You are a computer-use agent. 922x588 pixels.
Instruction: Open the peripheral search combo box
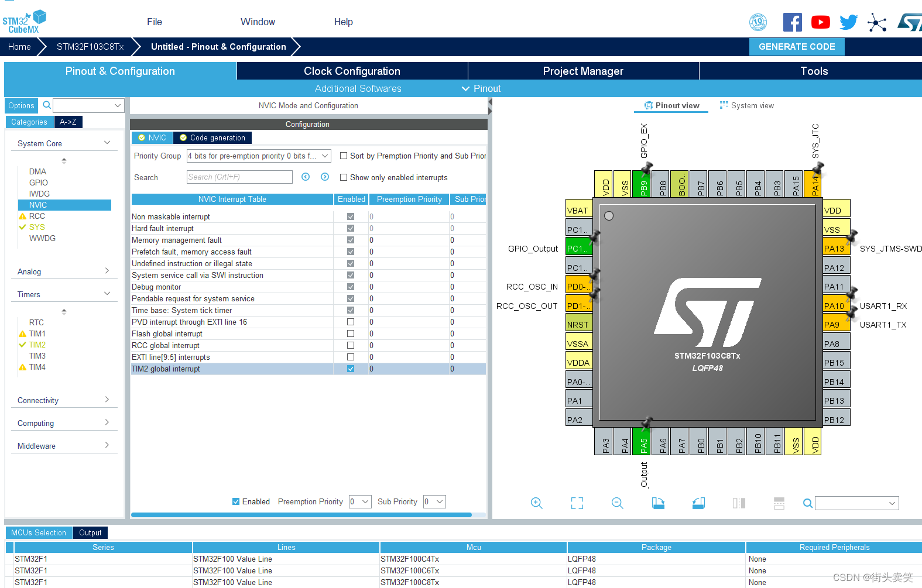coord(88,105)
